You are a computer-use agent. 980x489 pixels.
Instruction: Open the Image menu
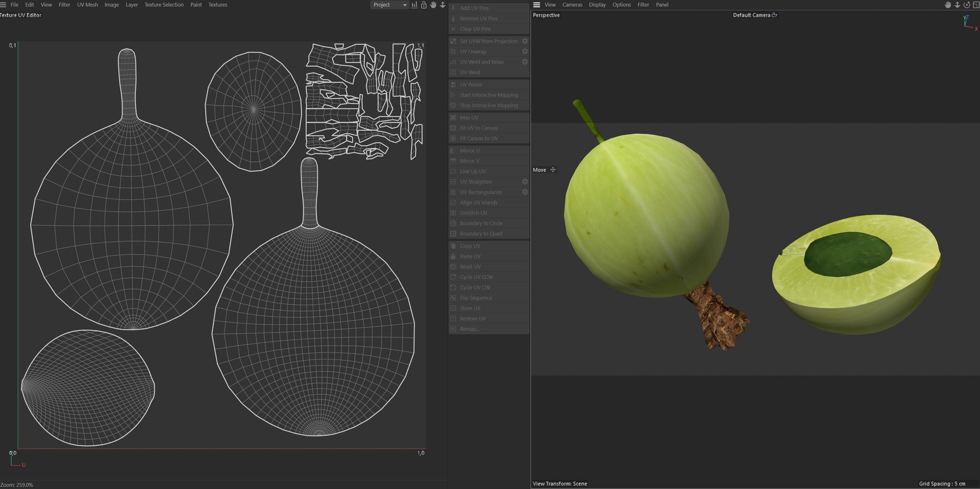(x=112, y=5)
